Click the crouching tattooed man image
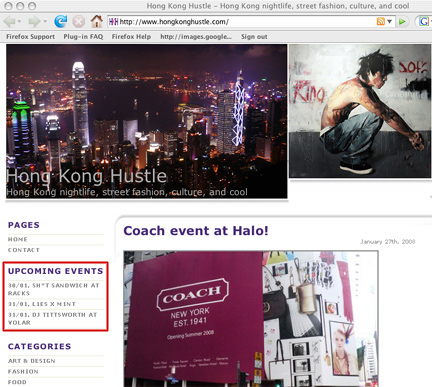432x387 pixels. point(360,111)
